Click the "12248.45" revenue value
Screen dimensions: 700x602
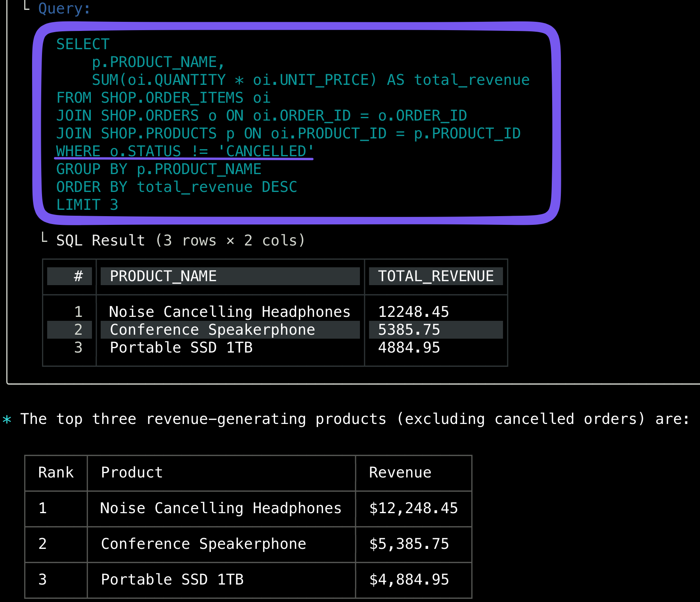tap(413, 312)
